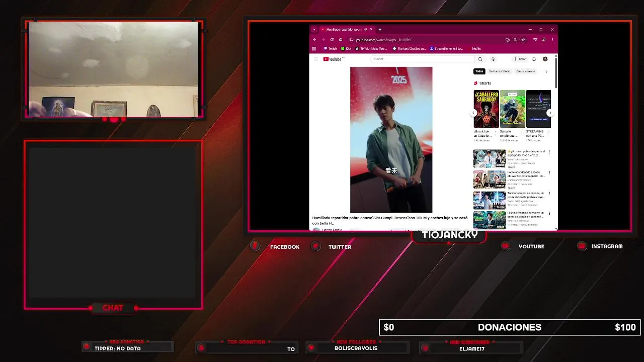The width and height of the screenshot is (644, 362).
Task: Start voice search with the microphone icon
Action: coord(493,59)
